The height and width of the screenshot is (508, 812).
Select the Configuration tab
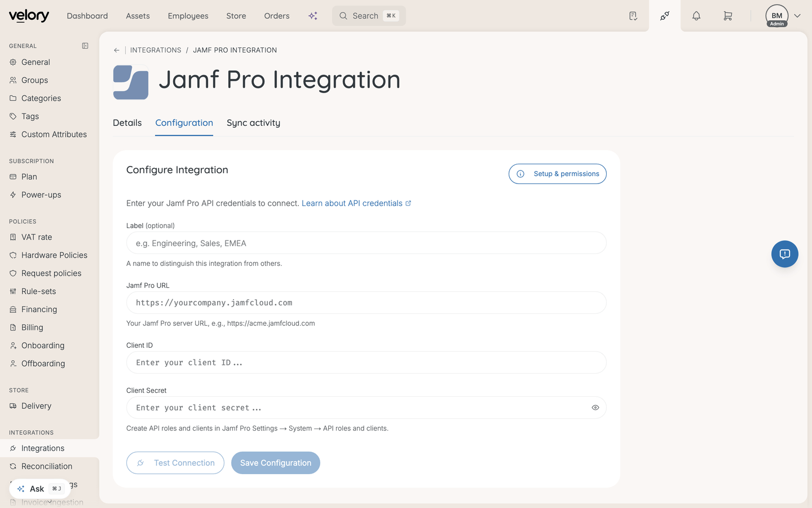pos(184,123)
